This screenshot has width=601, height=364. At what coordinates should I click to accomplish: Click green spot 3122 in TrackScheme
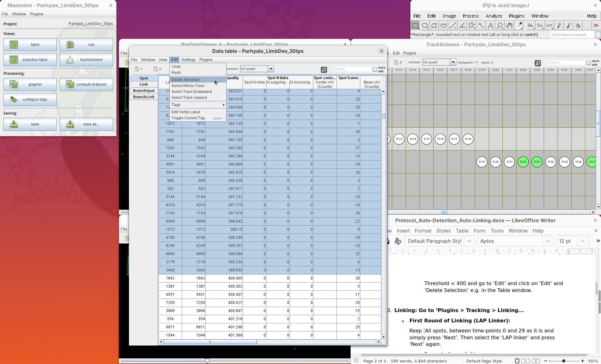click(523, 162)
